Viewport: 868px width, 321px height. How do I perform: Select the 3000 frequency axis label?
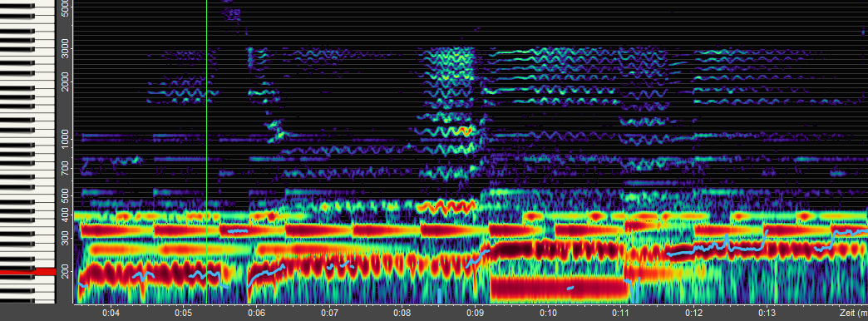pos(66,49)
